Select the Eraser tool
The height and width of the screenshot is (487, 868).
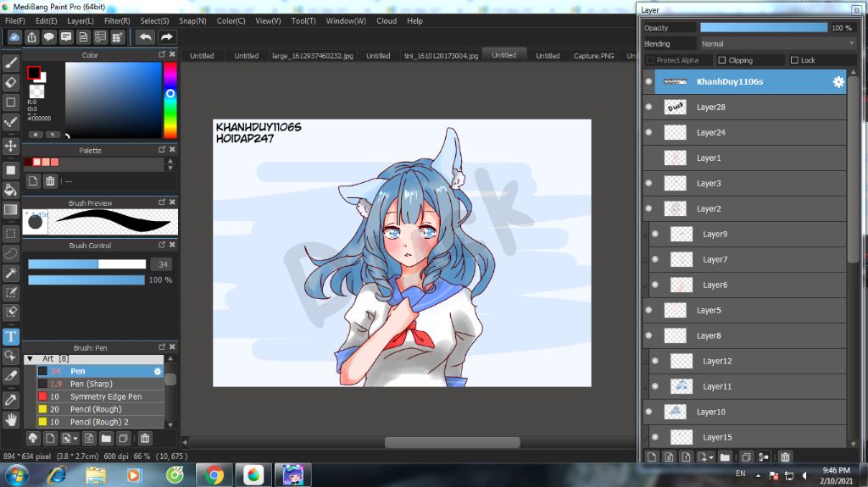point(10,83)
